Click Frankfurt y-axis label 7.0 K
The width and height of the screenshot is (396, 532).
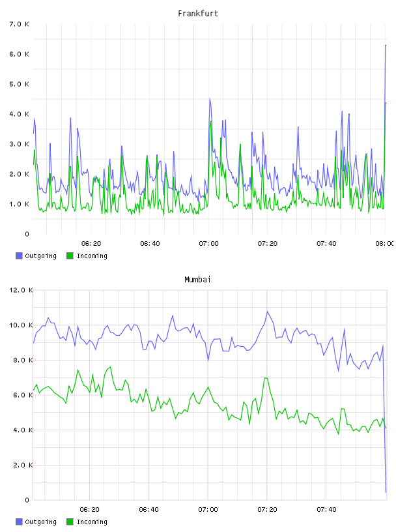[20, 24]
